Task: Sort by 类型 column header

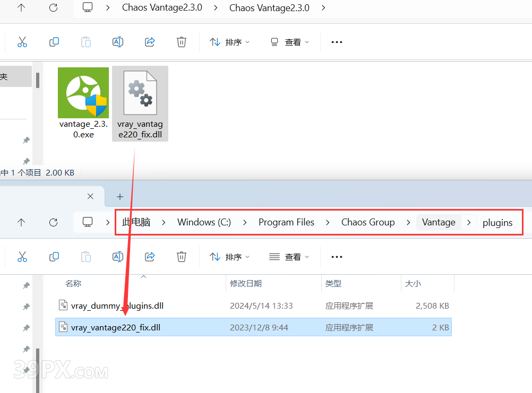Action: [333, 283]
